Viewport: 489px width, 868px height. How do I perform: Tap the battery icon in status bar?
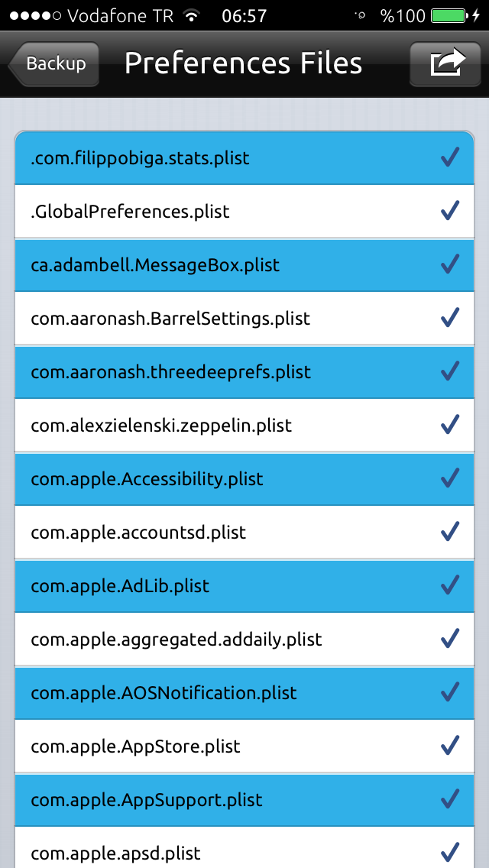click(x=449, y=16)
